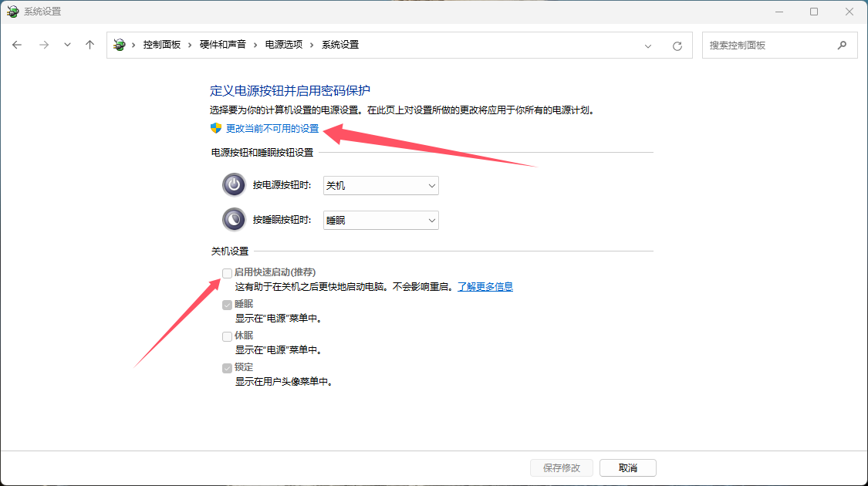Screen dimensions: 868x486
Task: Click the power button icon
Action: click(x=234, y=185)
